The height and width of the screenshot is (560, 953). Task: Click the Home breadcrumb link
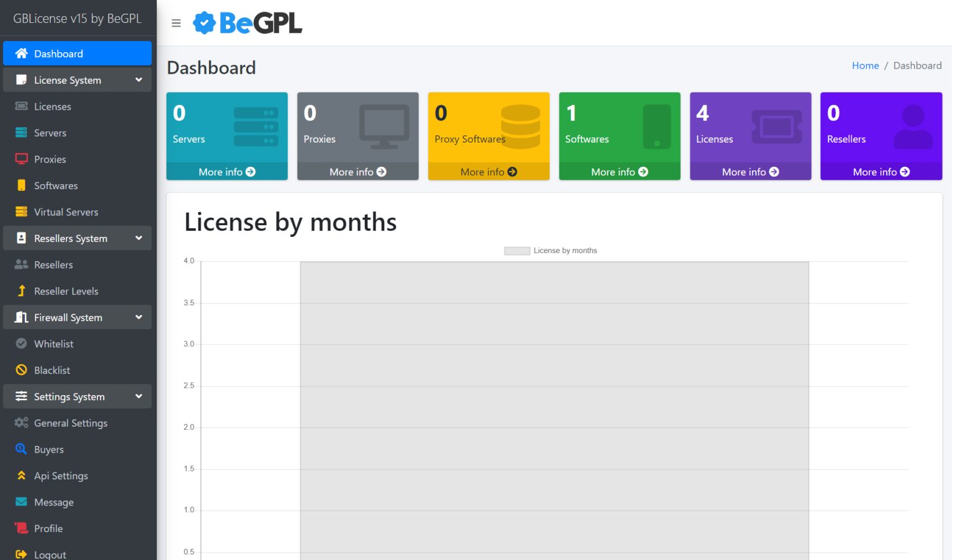point(866,65)
